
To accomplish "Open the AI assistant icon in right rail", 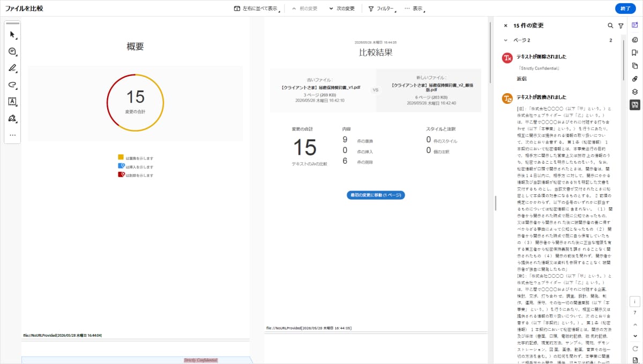I will point(635,25).
